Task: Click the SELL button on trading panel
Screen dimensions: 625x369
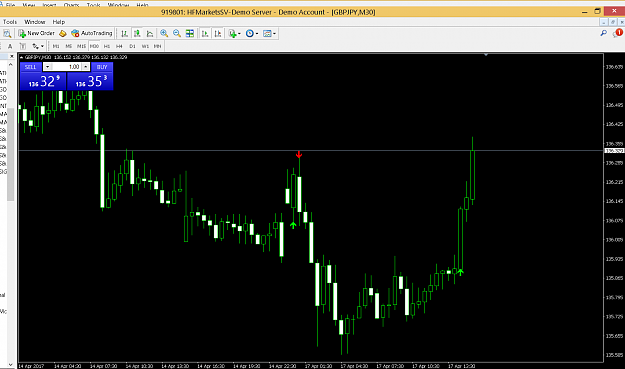Action: 31,67
